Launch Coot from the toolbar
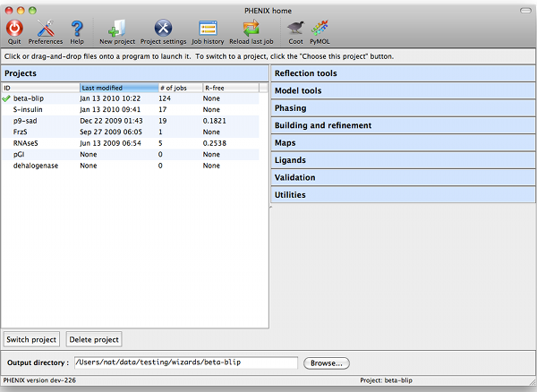This screenshot has height=392, width=537. coord(294,29)
